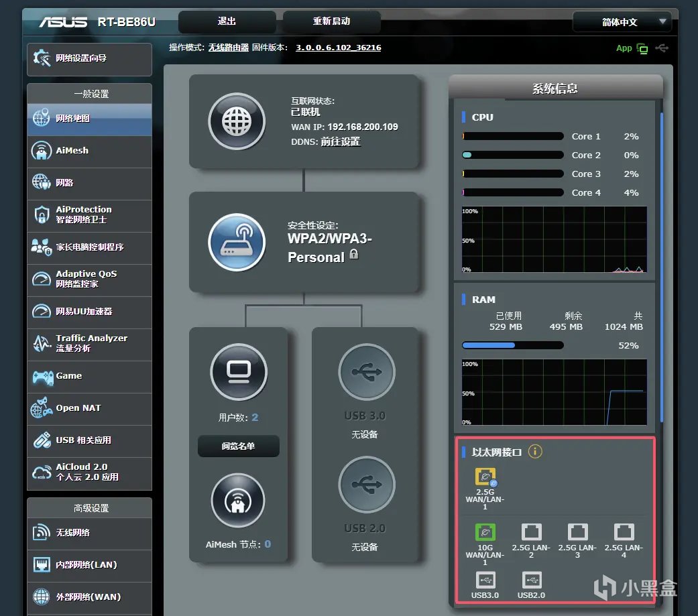Click the system info panel scrollbar
The height and width of the screenshot is (616, 698).
point(662,267)
